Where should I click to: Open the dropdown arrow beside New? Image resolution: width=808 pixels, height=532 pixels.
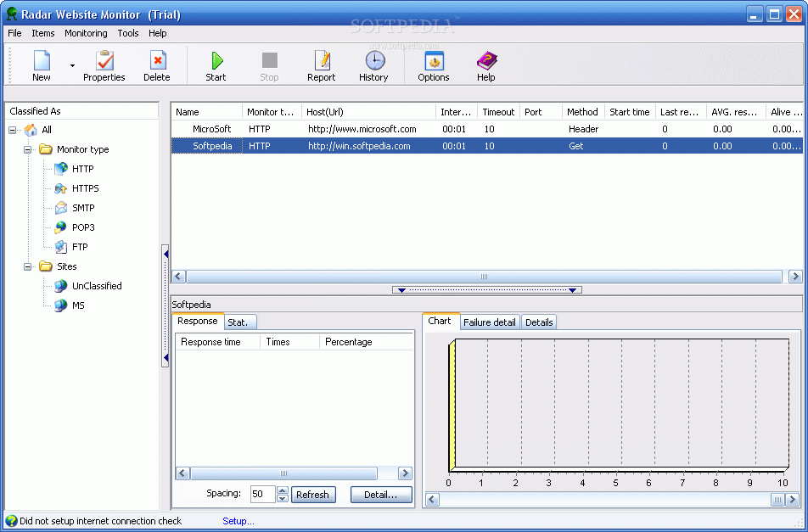tap(72, 65)
